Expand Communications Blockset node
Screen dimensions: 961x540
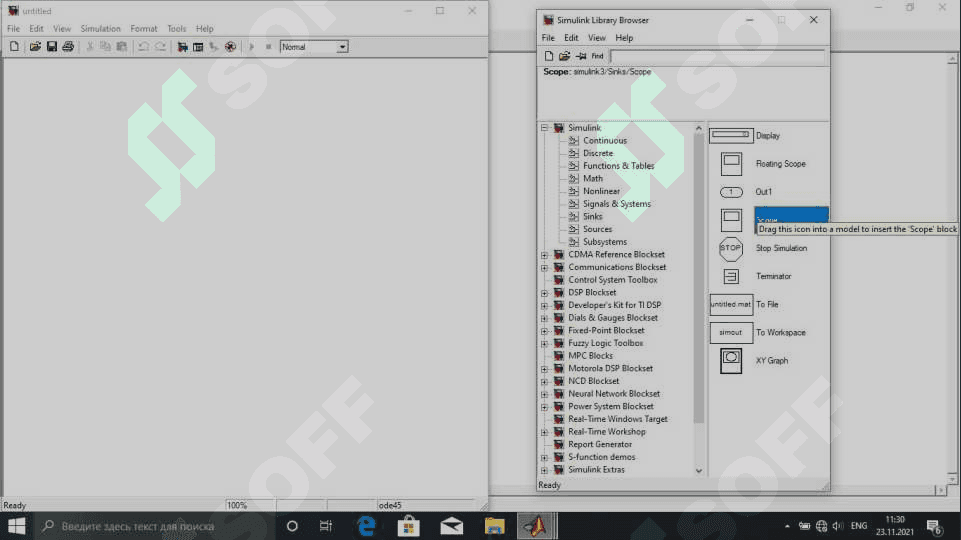tap(544, 267)
